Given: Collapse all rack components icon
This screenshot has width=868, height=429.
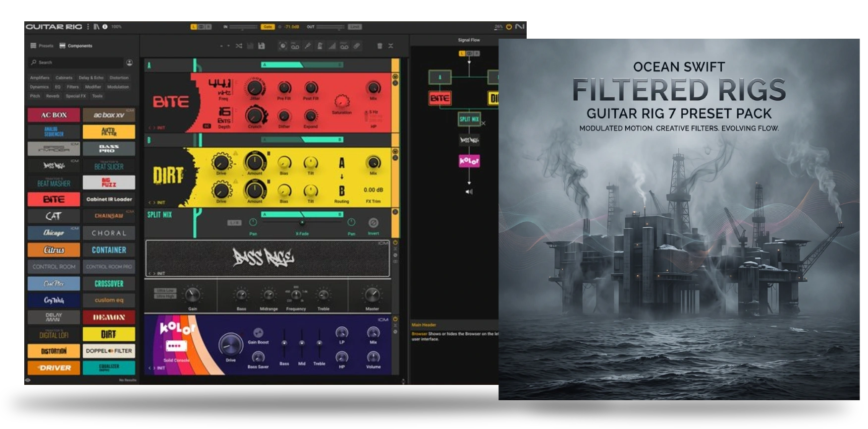Looking at the screenshot, I should tap(391, 46).
